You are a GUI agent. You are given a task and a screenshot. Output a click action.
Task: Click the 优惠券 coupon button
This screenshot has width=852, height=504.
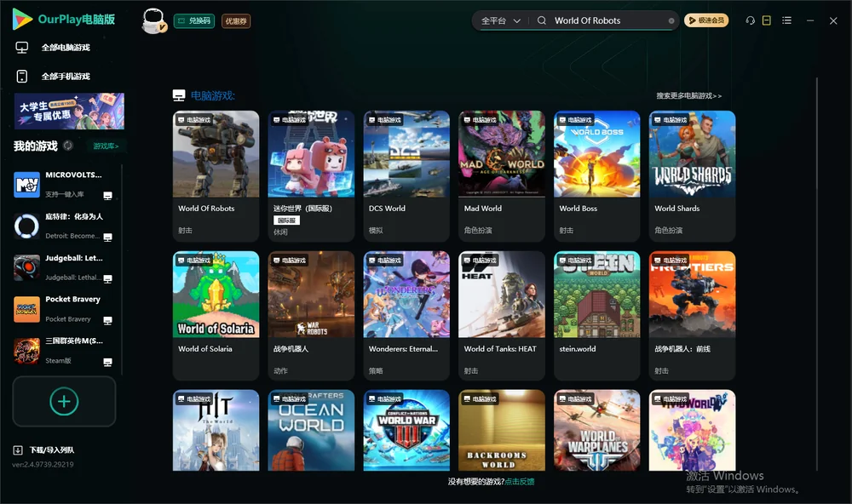click(x=236, y=20)
